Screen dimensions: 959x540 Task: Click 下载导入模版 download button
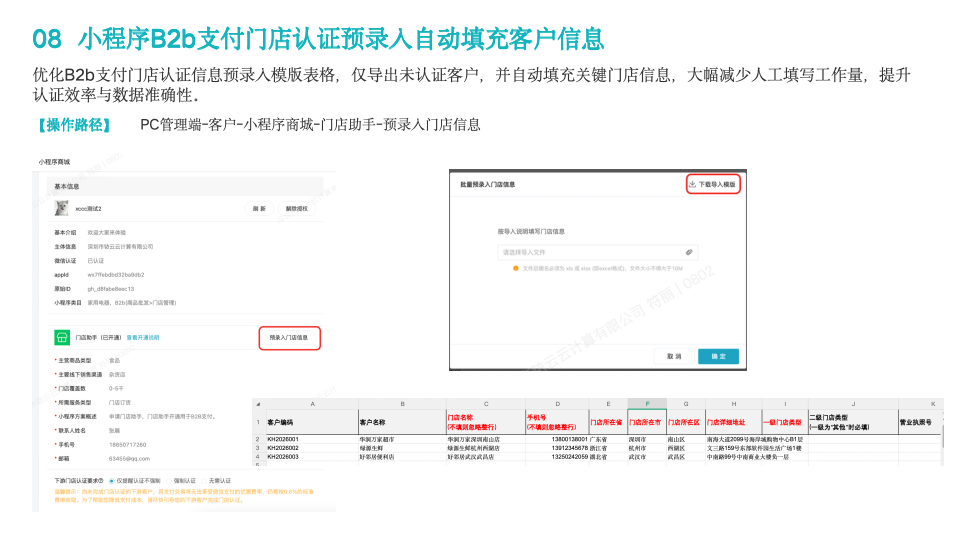713,184
